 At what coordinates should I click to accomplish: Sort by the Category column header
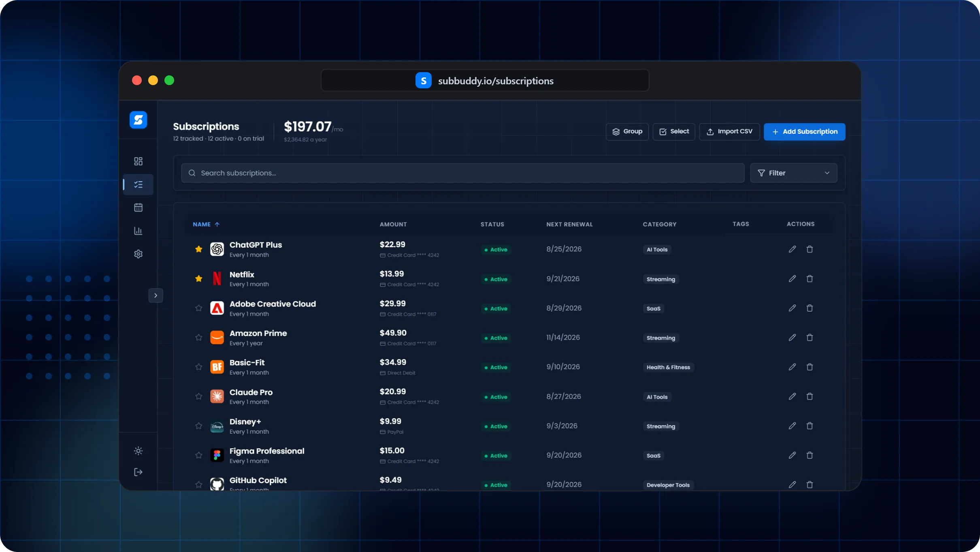(660, 224)
